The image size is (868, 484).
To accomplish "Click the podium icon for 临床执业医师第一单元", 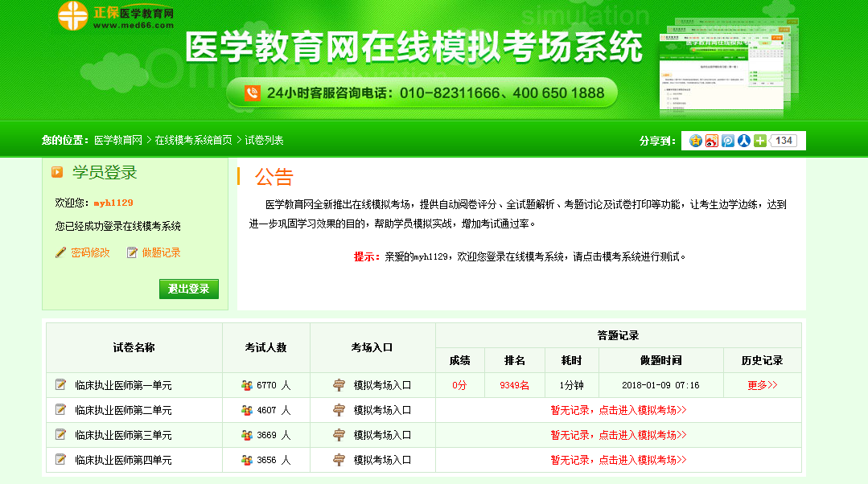I will [339, 384].
